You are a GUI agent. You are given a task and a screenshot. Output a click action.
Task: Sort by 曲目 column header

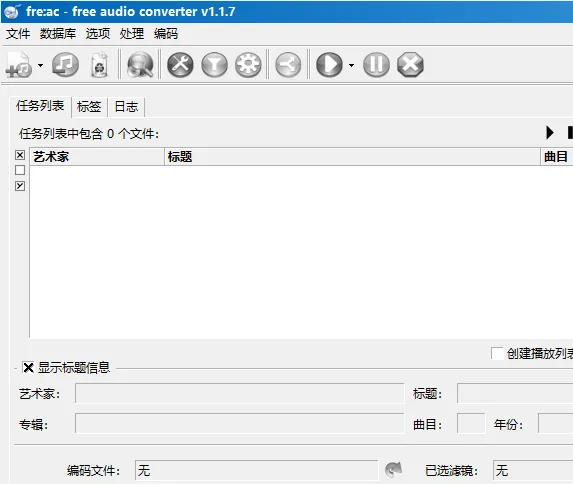[557, 157]
